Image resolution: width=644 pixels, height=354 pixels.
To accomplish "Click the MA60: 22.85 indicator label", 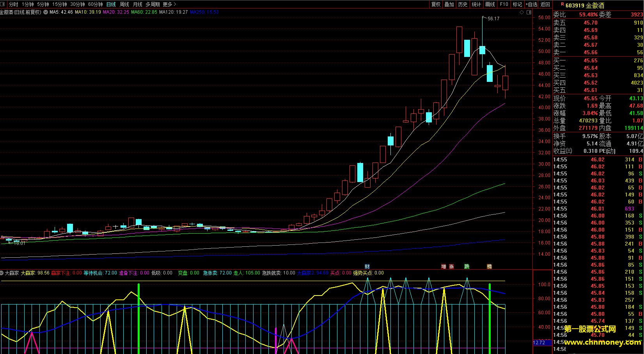I will coord(144,12).
